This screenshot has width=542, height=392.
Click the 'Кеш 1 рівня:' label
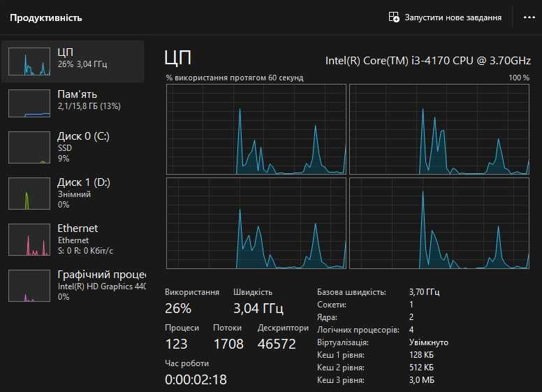tap(340, 355)
